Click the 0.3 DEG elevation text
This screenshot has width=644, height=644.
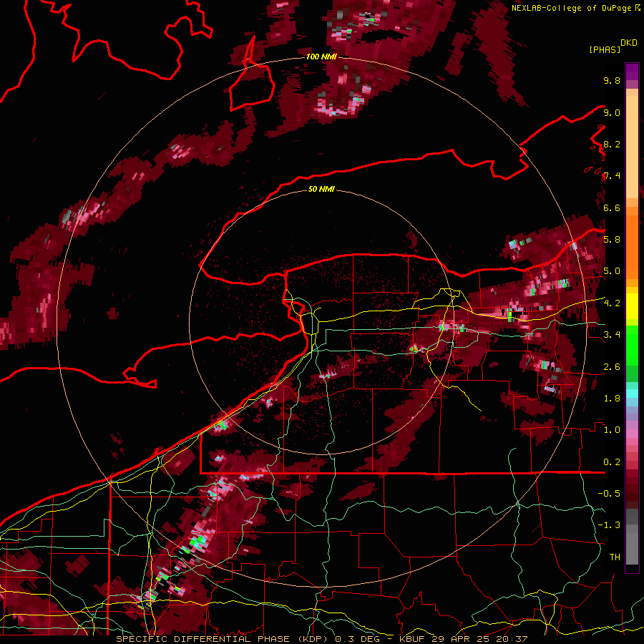coord(356,639)
